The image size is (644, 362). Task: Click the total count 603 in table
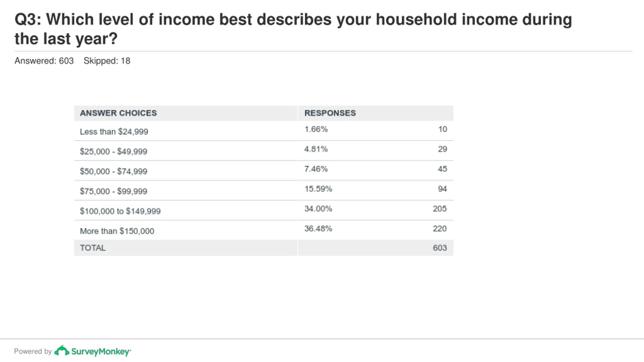(x=440, y=248)
